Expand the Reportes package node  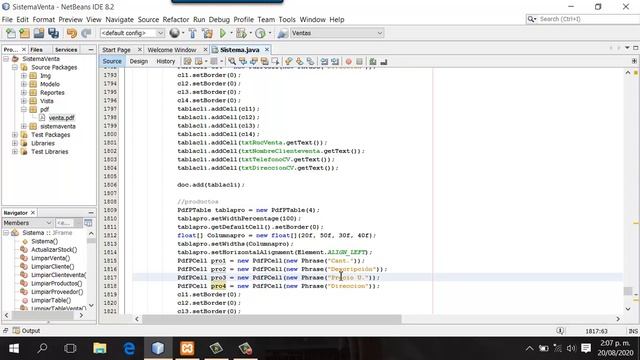point(24,93)
